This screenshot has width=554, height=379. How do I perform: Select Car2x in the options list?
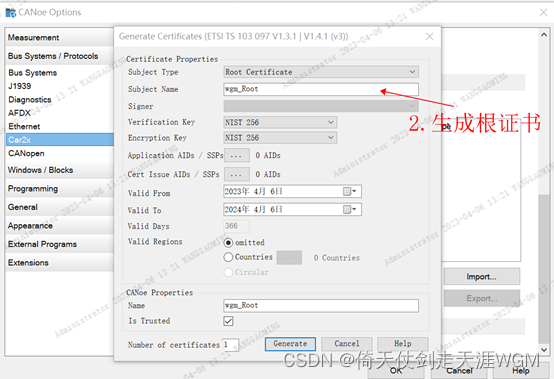click(x=59, y=140)
